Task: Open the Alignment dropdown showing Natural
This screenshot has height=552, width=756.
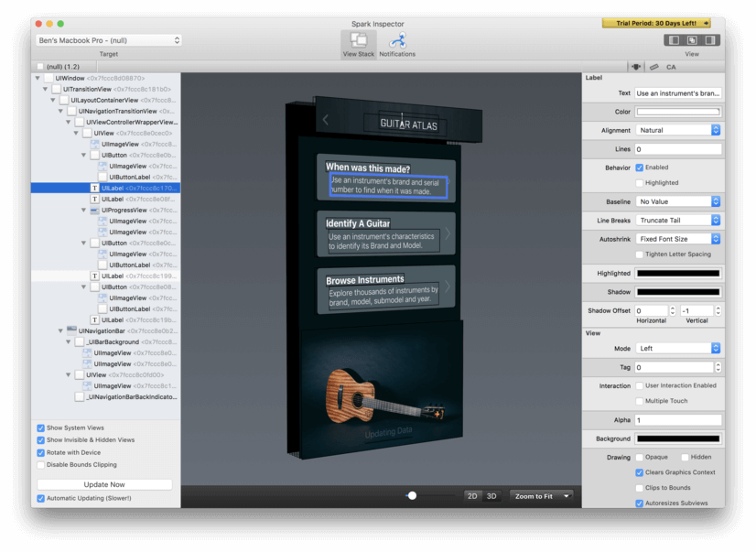Action: click(x=678, y=130)
